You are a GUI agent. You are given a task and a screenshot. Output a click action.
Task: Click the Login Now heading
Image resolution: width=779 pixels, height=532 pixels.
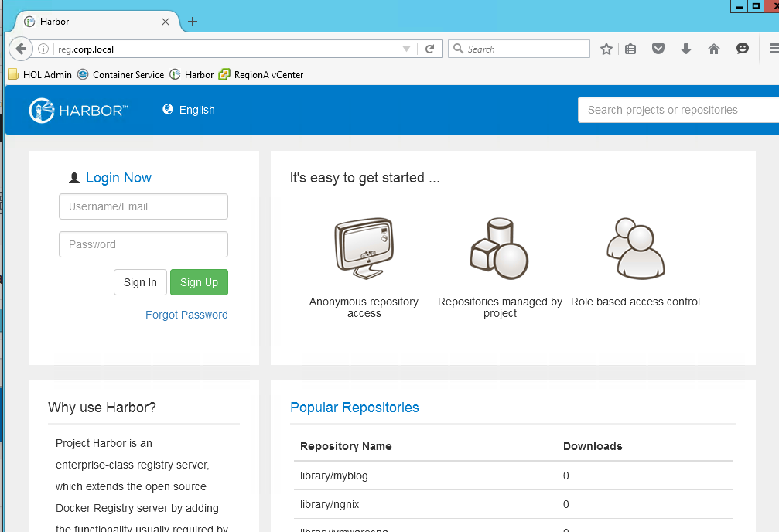[x=118, y=178]
